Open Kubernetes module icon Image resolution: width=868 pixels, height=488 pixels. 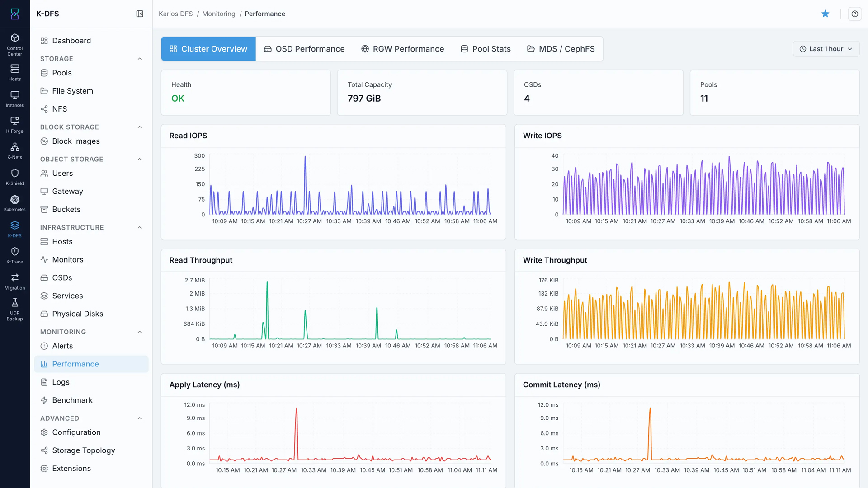point(15,203)
